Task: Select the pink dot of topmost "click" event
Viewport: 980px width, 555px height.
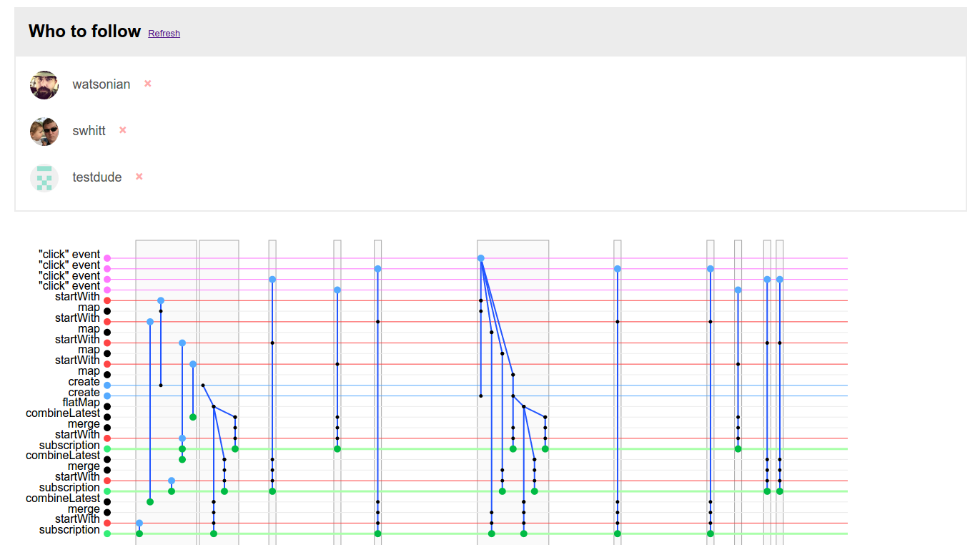Action: 107,258
